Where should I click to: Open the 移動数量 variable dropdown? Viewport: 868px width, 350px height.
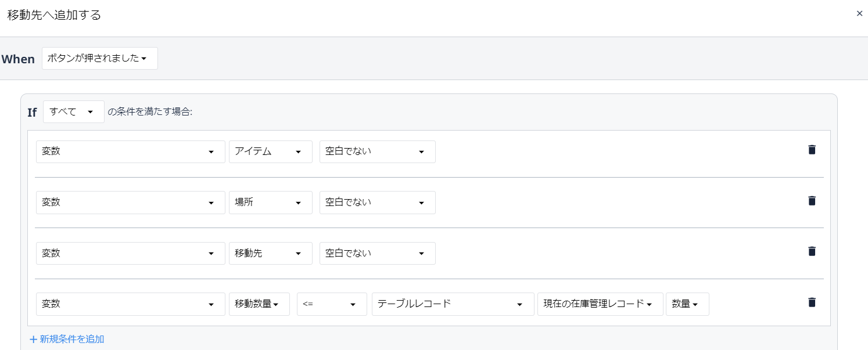pyautogui.click(x=259, y=304)
